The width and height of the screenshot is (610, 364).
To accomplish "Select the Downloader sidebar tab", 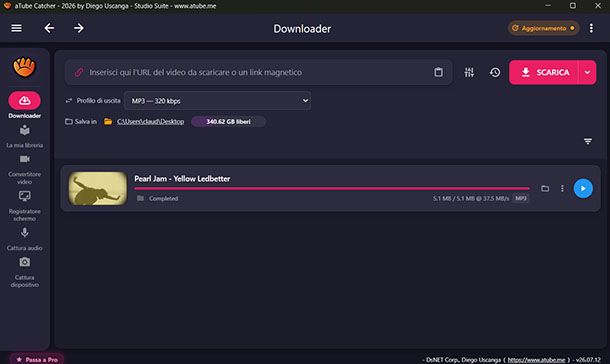I will 25,105.
